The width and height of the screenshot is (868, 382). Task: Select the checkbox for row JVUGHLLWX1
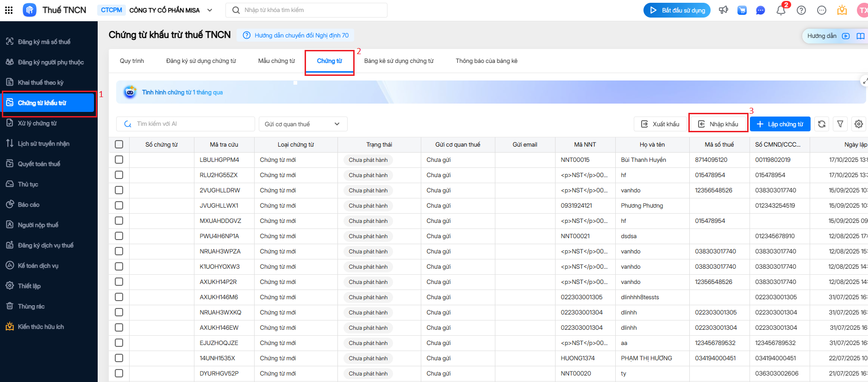coord(119,205)
